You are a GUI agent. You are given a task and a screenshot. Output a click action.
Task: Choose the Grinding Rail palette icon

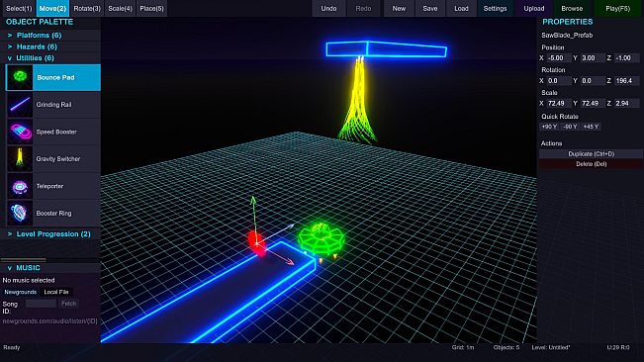pos(20,104)
